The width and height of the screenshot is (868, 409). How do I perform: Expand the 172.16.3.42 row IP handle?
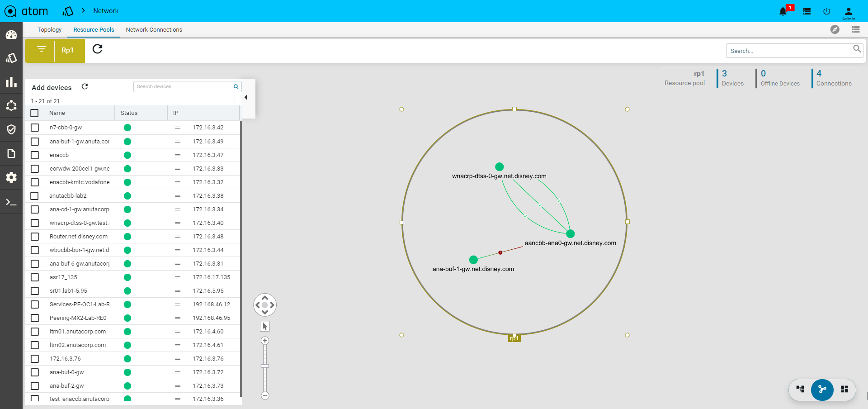[x=178, y=128]
